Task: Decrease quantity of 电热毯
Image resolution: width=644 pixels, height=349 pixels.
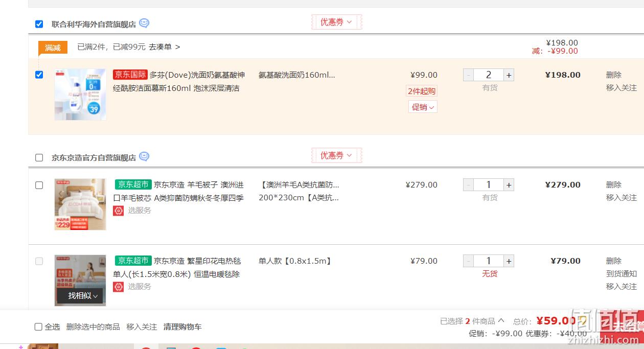Action: point(468,261)
